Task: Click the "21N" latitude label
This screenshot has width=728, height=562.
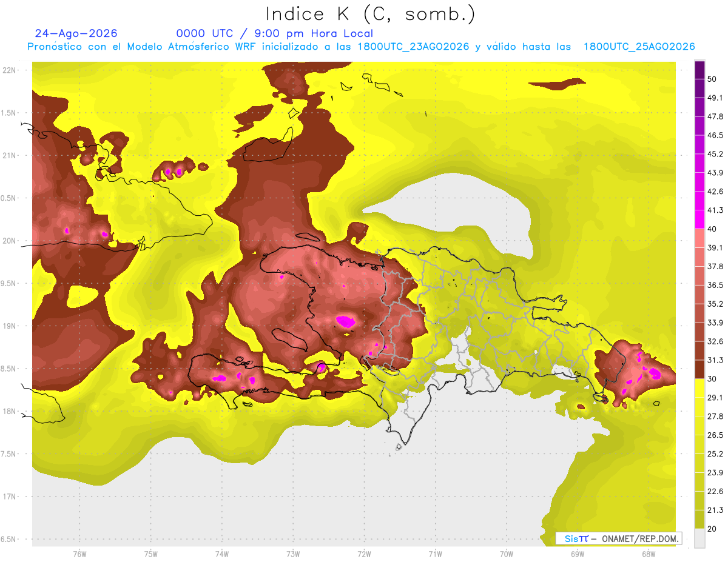Action: coord(10,155)
